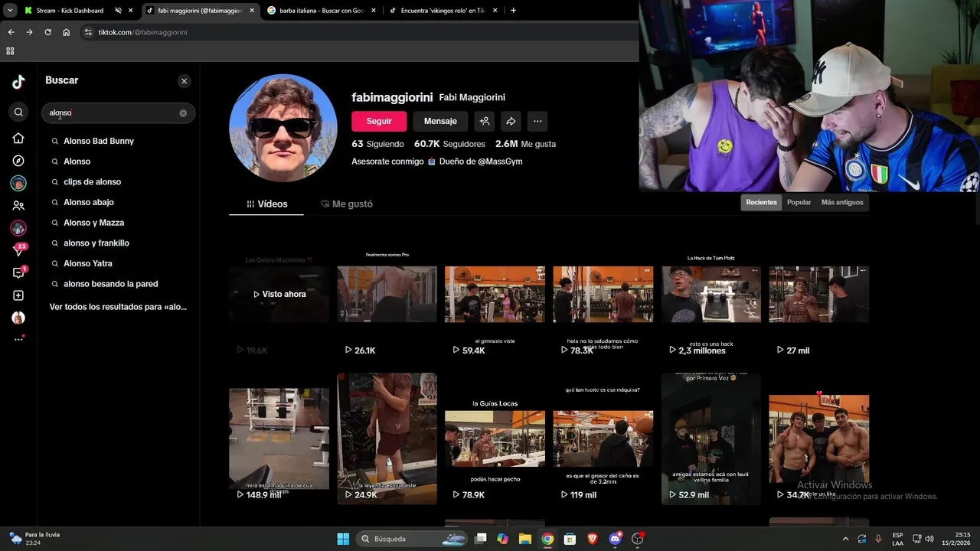Sort videos by Popular

[799, 203]
